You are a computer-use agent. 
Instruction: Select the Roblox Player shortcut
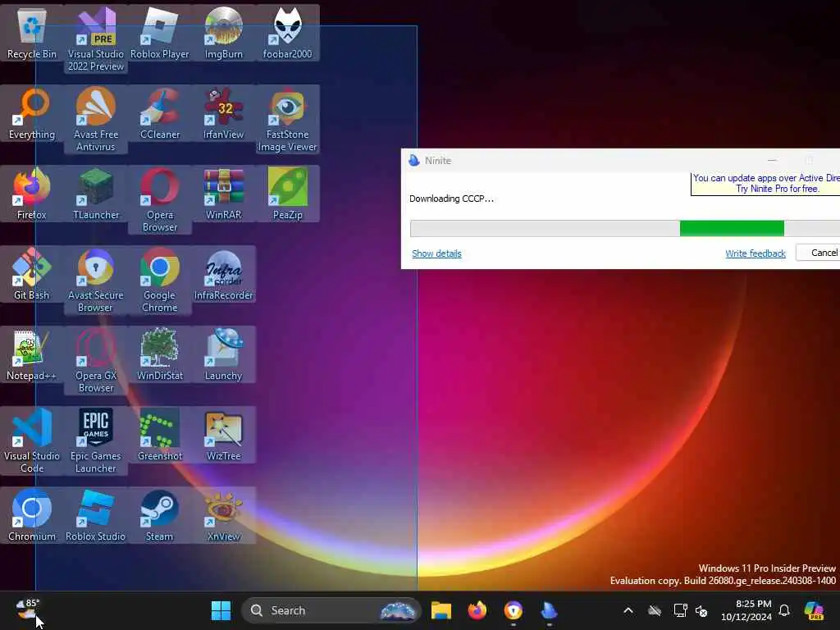coord(160,33)
